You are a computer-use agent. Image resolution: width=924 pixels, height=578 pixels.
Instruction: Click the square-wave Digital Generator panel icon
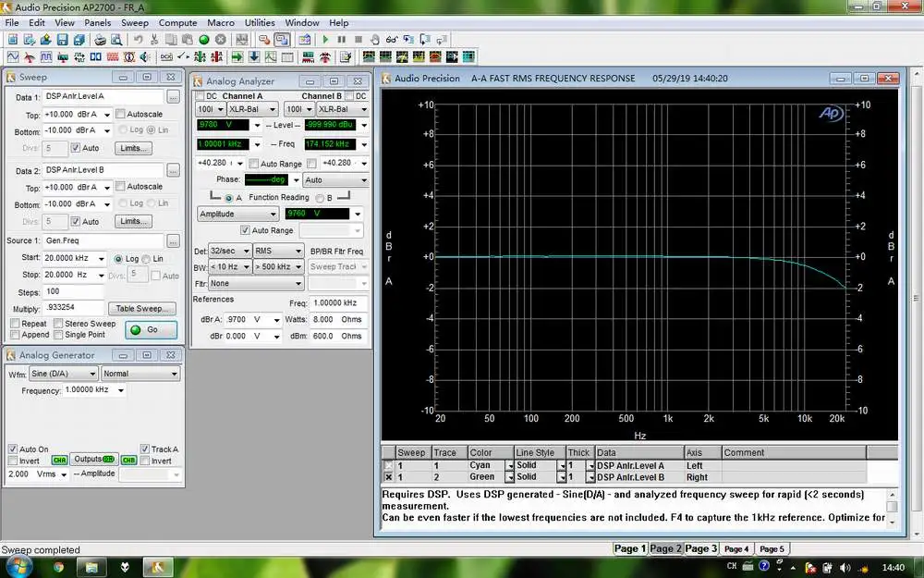(45, 56)
